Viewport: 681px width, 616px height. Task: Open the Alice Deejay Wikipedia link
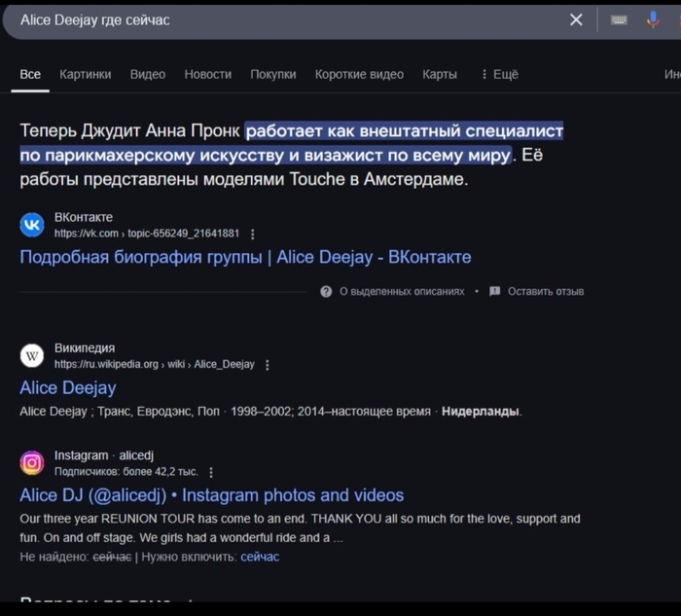pyautogui.click(x=68, y=387)
